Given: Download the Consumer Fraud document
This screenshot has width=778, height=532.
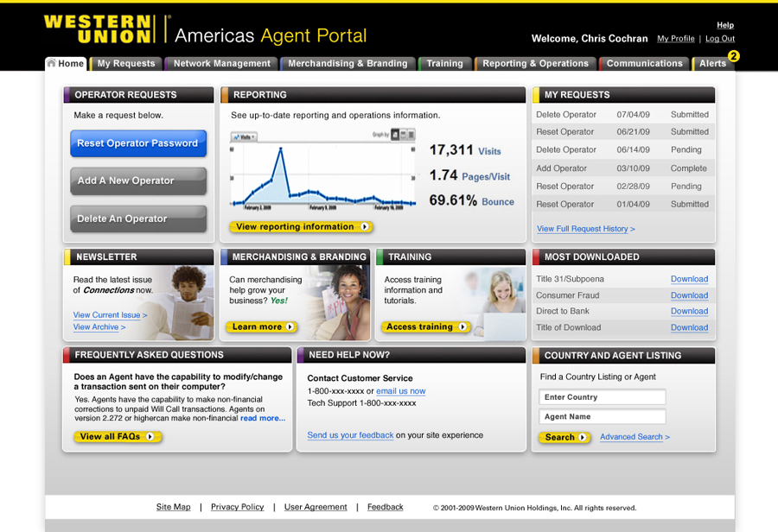Looking at the screenshot, I should tap(689, 295).
